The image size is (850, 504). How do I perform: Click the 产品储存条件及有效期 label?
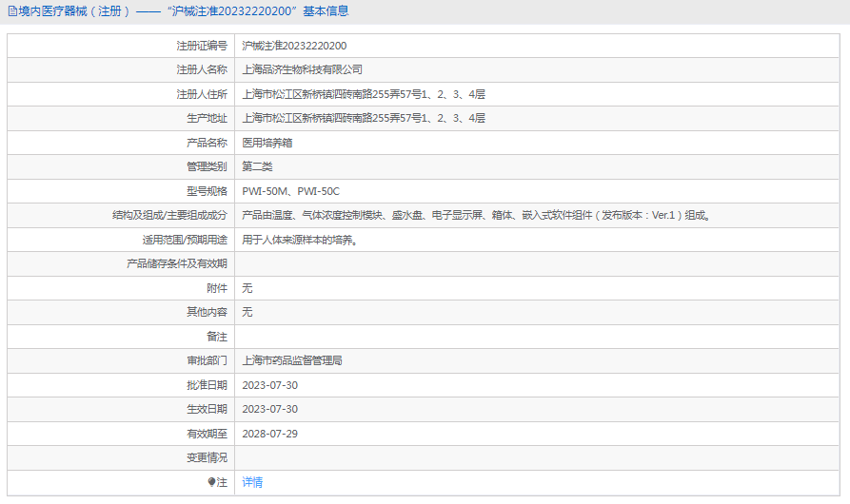pos(177,263)
